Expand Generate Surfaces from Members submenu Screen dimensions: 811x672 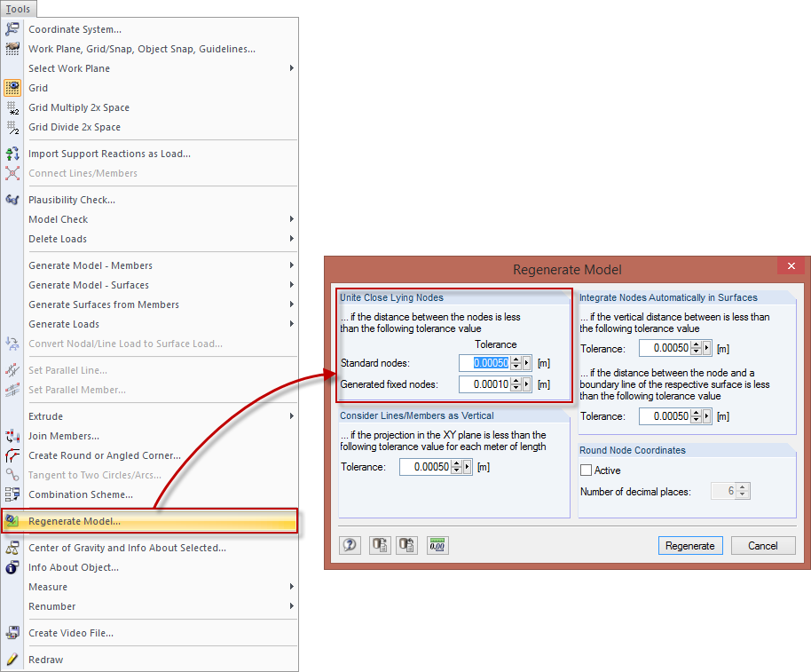[x=292, y=304]
